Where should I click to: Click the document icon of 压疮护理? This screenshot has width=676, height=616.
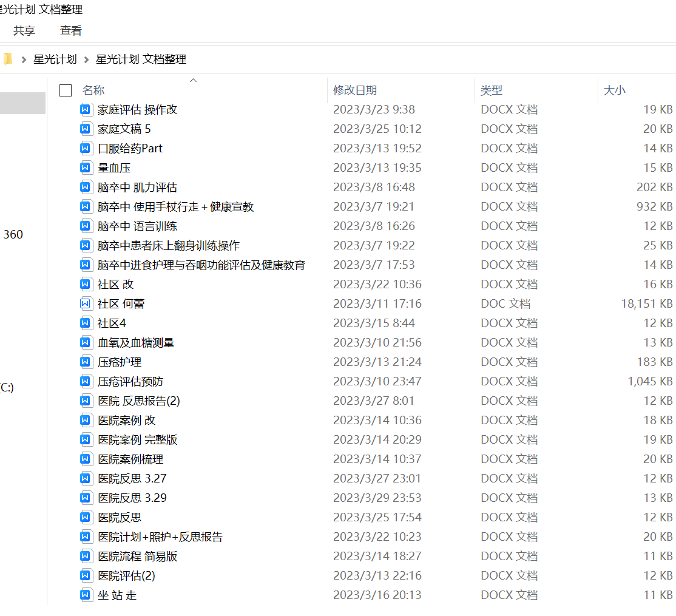86,362
